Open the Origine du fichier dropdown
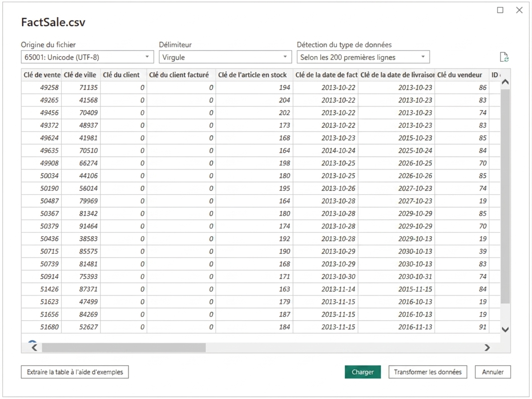The image size is (532, 399). [87, 57]
